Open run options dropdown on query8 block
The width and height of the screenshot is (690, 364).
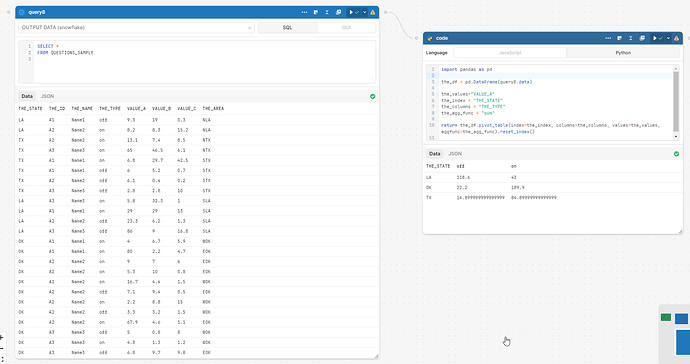[x=364, y=12]
